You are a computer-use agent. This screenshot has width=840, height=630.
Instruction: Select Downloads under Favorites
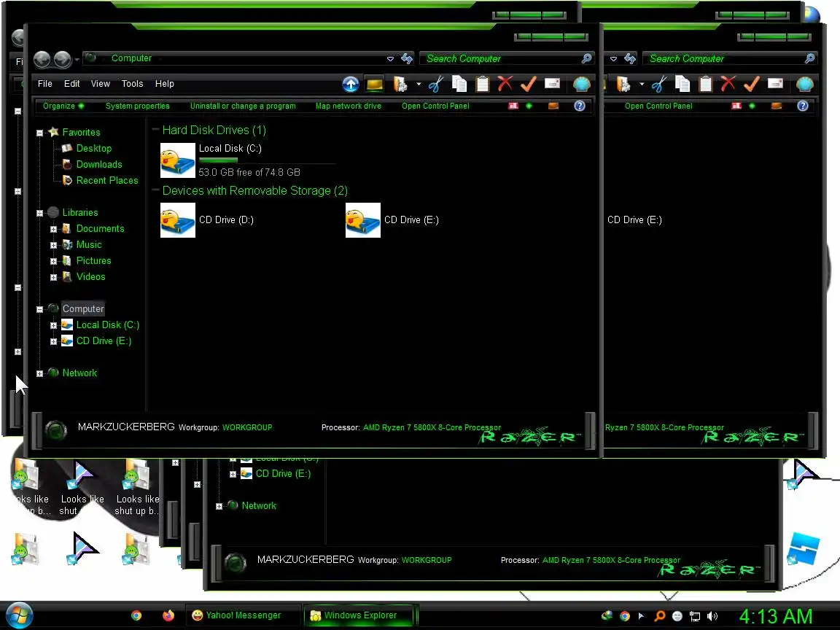coord(99,165)
